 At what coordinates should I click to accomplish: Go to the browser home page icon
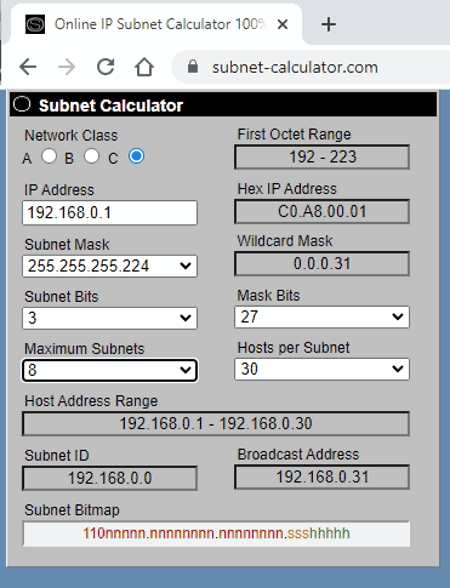[x=144, y=68]
